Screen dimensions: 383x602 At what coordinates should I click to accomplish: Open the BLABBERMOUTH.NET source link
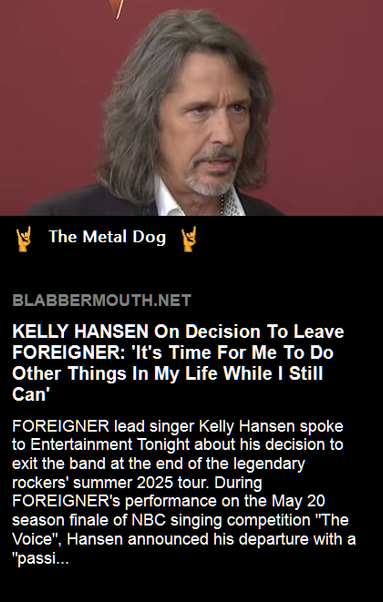tap(102, 300)
